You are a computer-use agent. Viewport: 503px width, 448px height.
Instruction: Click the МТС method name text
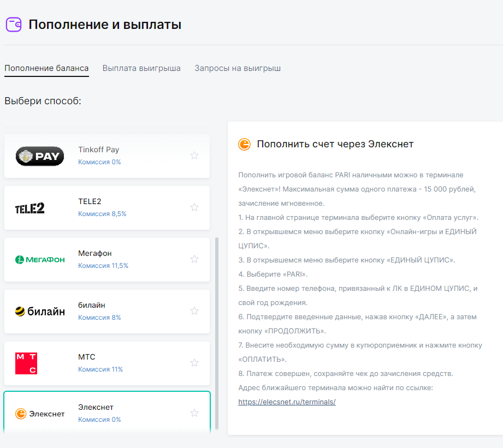click(x=87, y=357)
